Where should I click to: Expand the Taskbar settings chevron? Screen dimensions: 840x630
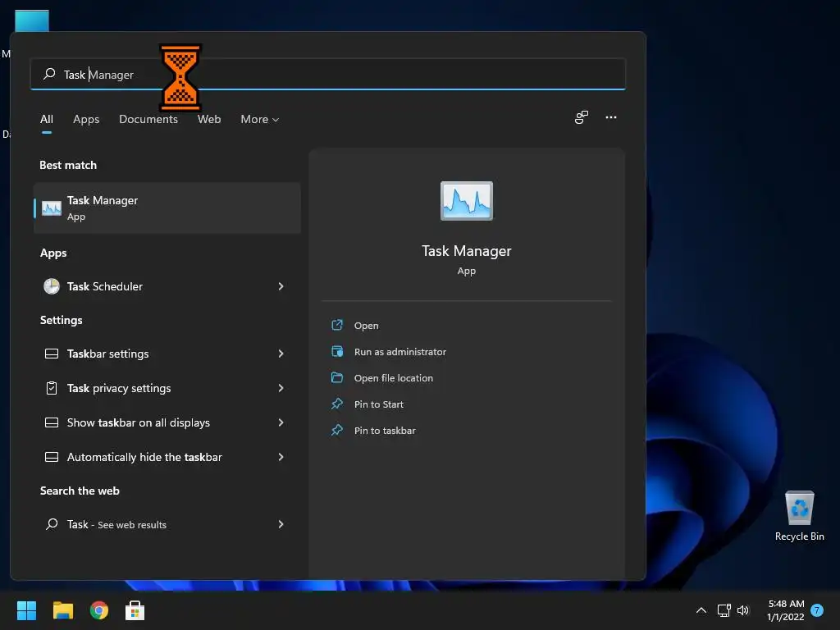[x=281, y=354]
